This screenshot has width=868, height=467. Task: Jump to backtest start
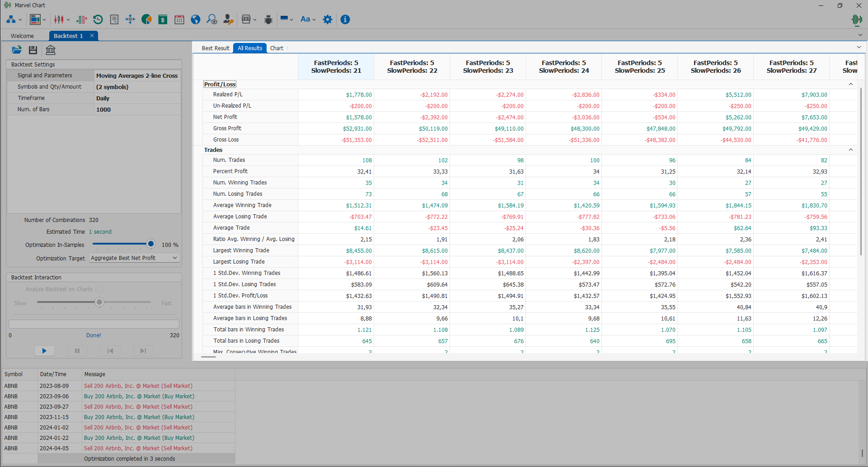click(110, 350)
